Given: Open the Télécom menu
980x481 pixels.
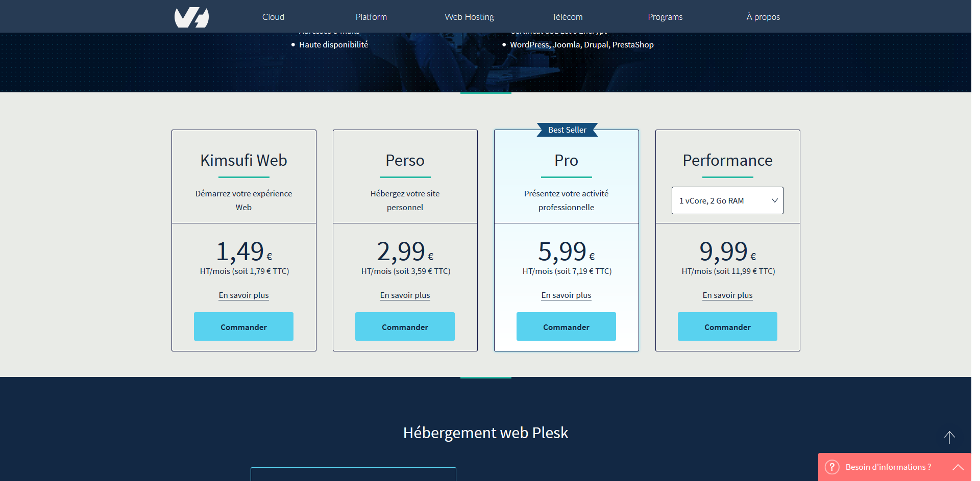Looking at the screenshot, I should 567,17.
